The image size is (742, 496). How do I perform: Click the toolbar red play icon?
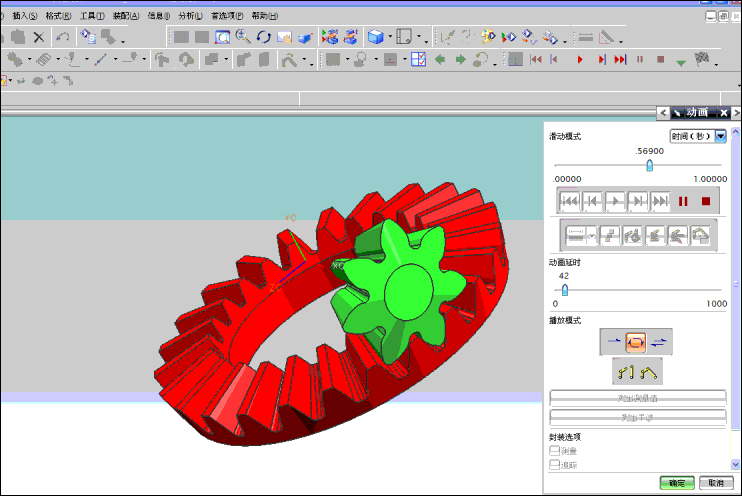580,59
